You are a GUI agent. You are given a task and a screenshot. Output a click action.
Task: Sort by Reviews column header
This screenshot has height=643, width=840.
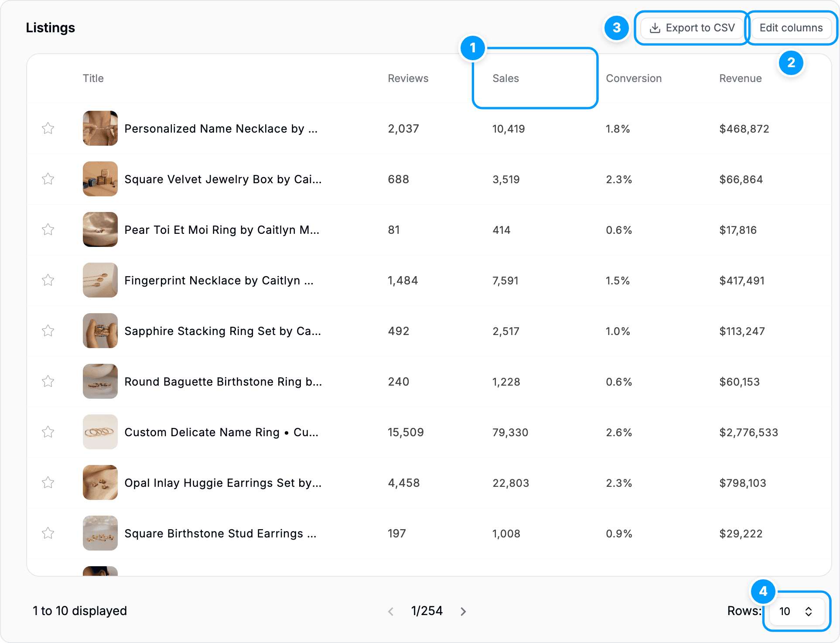[408, 79]
